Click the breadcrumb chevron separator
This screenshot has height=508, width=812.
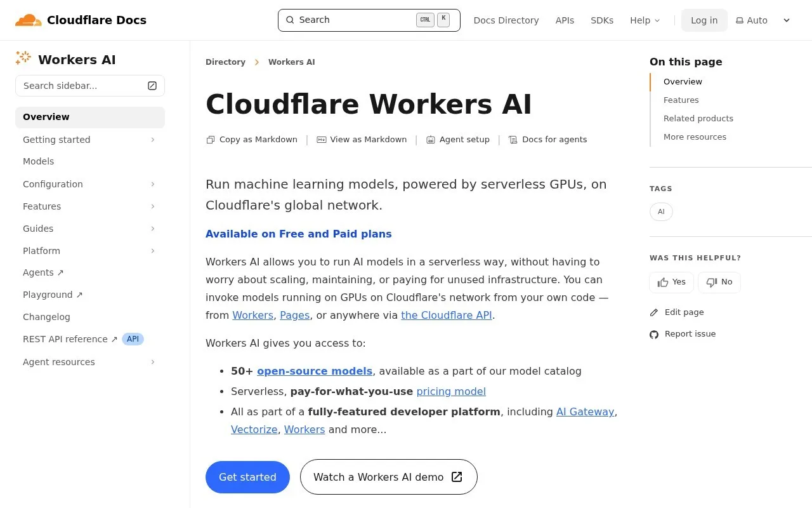pos(257,62)
